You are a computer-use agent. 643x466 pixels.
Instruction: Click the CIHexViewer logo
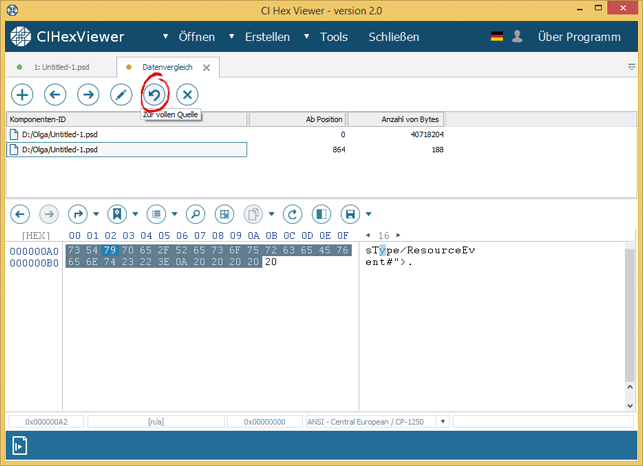pyautogui.click(x=67, y=37)
